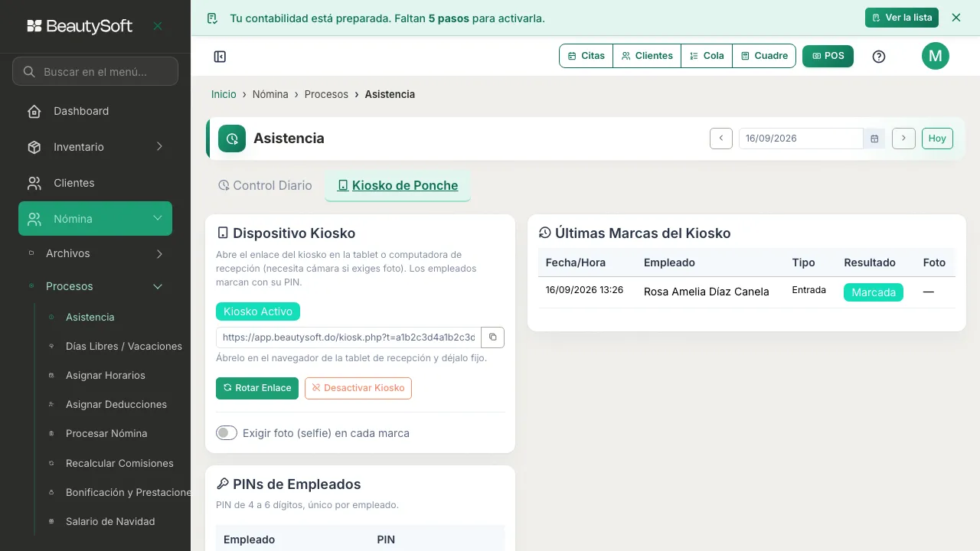980x551 pixels.
Task: Collapse sidebar with panel toggle icon
Action: [x=220, y=57]
